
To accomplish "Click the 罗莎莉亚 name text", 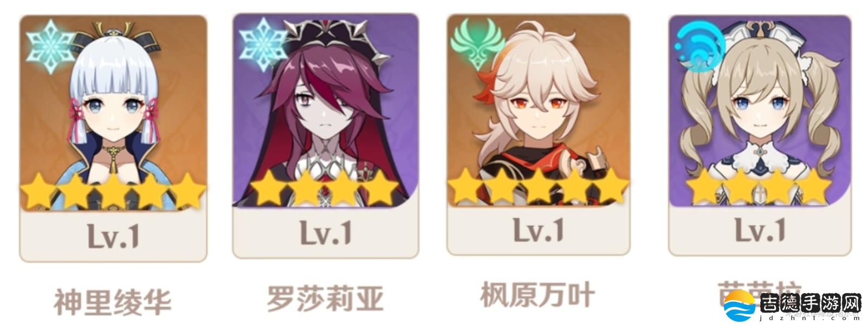I will pos(325,298).
